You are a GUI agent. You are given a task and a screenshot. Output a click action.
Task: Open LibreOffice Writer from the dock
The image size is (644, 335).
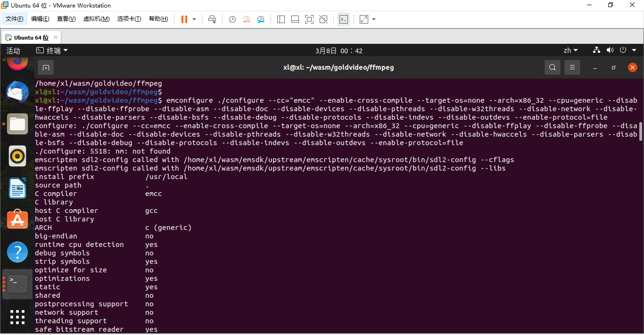17,188
